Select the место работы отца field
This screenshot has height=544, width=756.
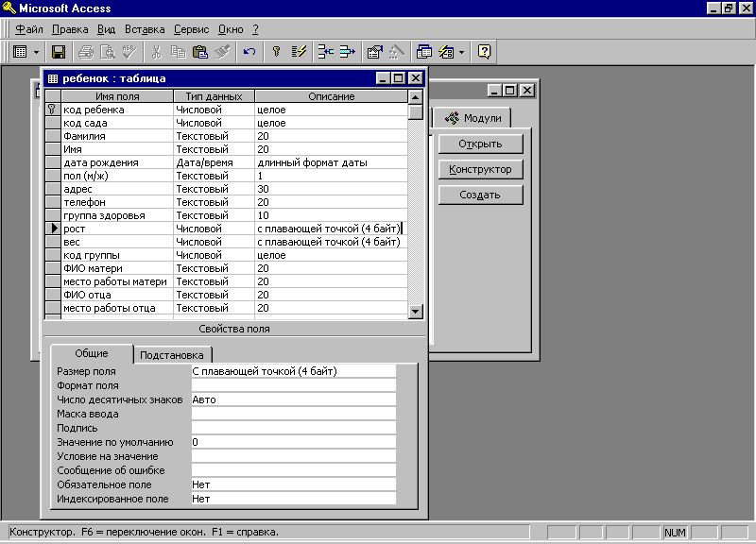[117, 307]
